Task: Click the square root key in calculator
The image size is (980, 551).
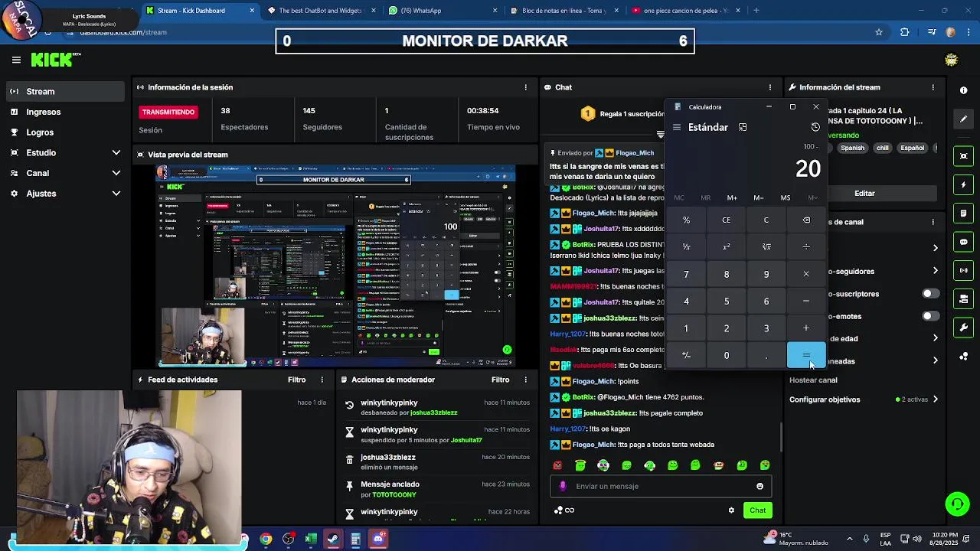Action: click(x=766, y=247)
